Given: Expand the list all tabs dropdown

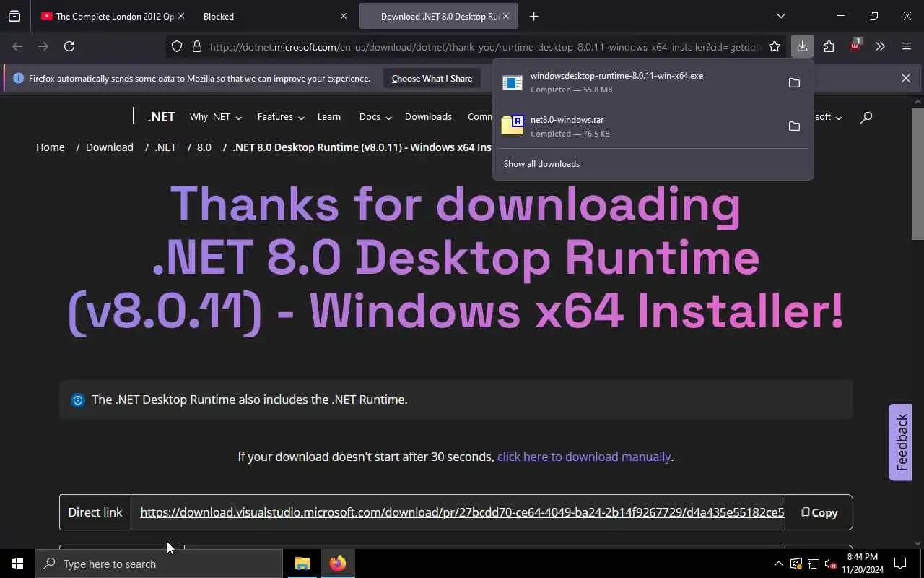Looking at the screenshot, I should (x=780, y=16).
